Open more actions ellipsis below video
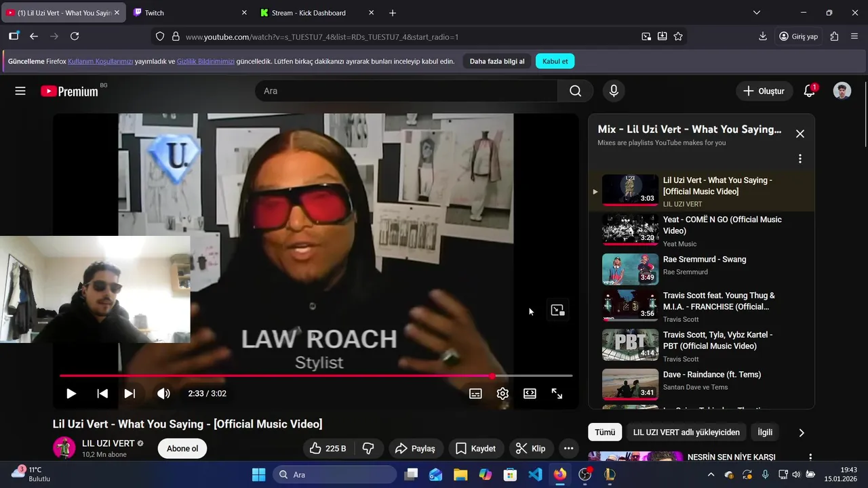The height and width of the screenshot is (488, 868). [x=568, y=449]
